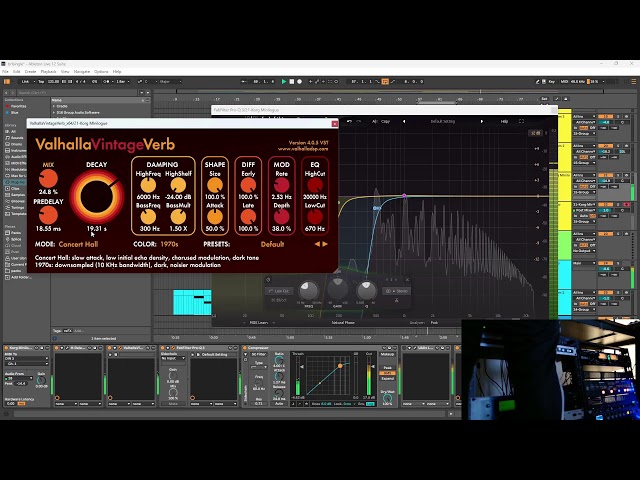Click the EQ HighCut knob

click(x=315, y=185)
